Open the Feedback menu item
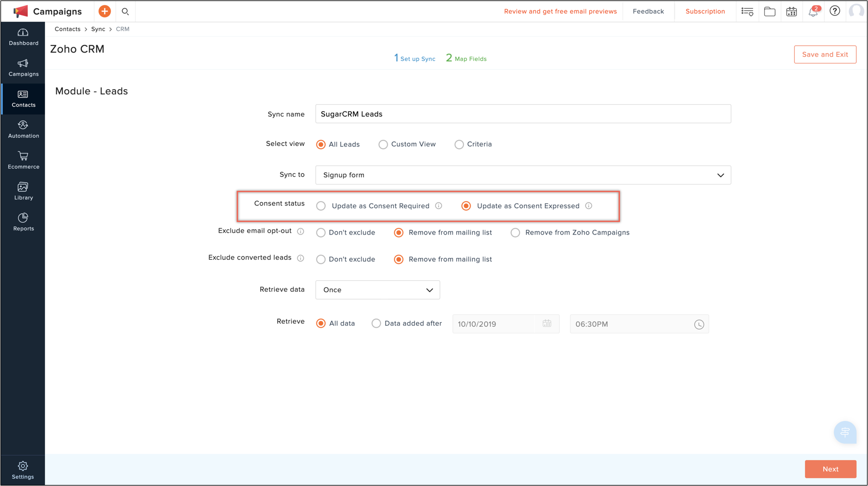The height and width of the screenshot is (486, 868). [x=648, y=11]
